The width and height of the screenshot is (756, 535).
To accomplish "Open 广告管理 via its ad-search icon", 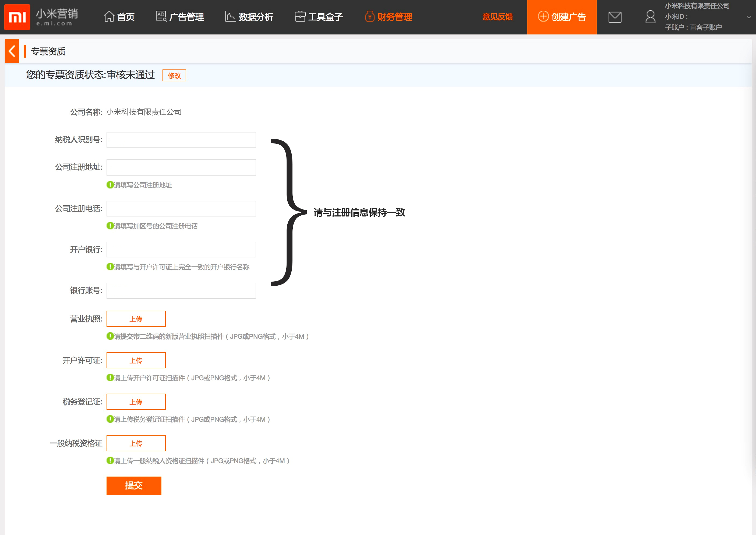I will pyautogui.click(x=160, y=16).
